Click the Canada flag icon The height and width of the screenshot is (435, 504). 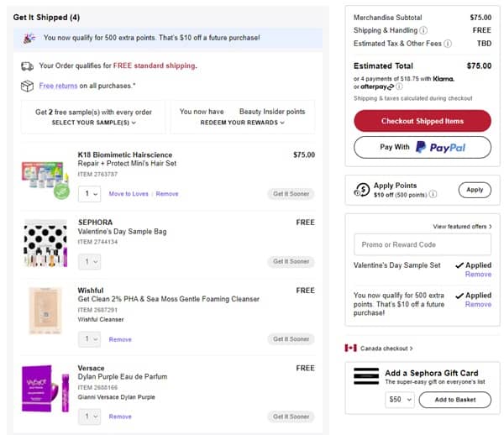(x=351, y=348)
